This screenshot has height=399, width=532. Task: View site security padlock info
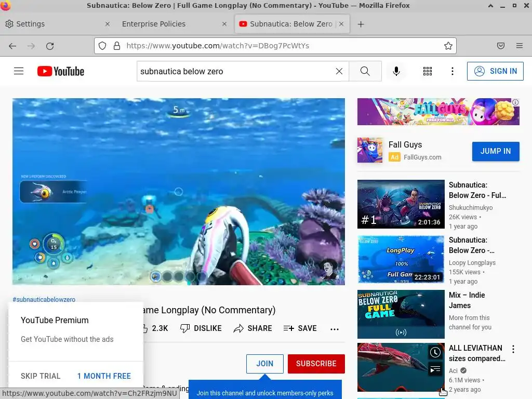click(117, 46)
